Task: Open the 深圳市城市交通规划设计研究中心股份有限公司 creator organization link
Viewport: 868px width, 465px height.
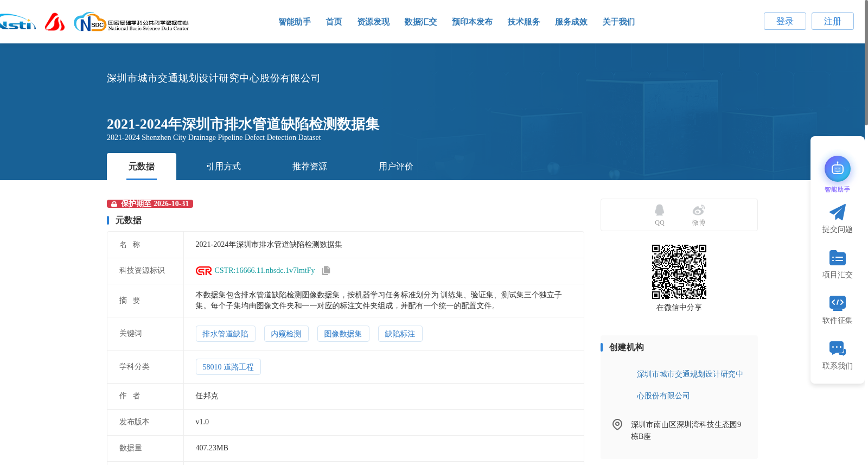Action: (690, 385)
